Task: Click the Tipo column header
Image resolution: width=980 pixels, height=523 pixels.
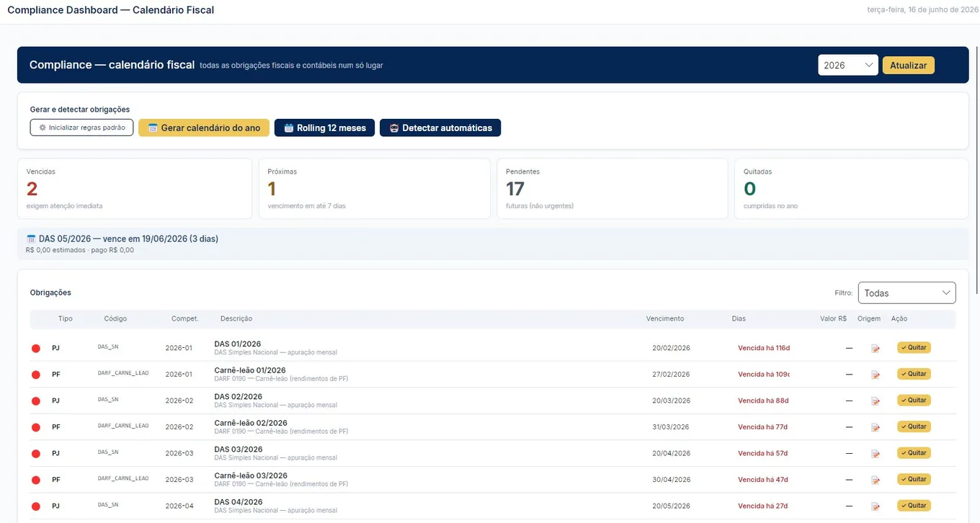Action: [x=66, y=318]
